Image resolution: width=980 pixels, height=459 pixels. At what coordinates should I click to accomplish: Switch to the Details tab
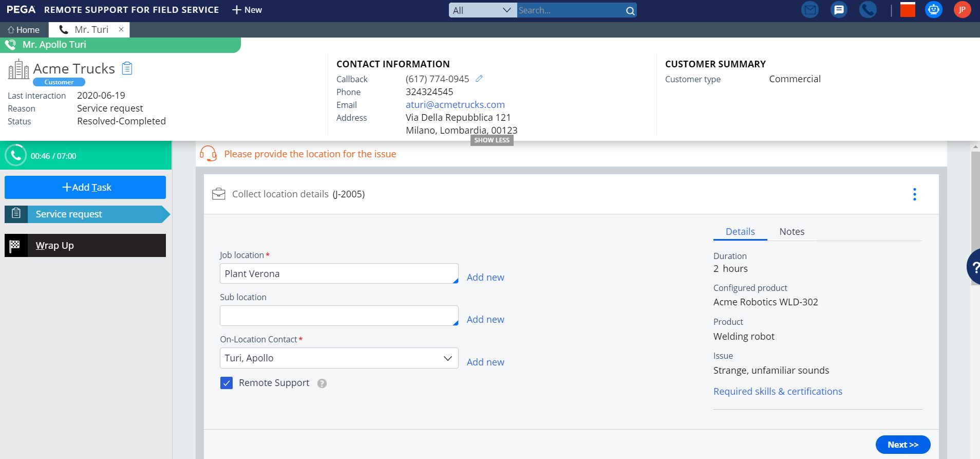[x=740, y=231]
